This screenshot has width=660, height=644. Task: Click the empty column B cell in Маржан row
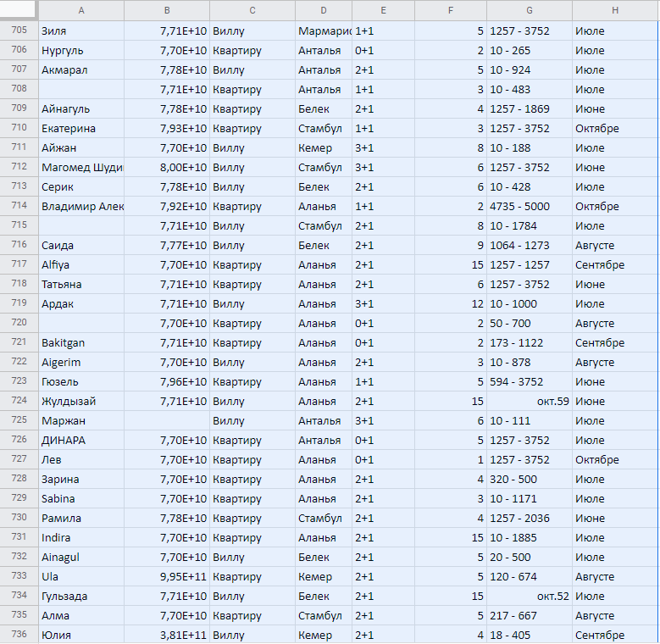[167, 420]
